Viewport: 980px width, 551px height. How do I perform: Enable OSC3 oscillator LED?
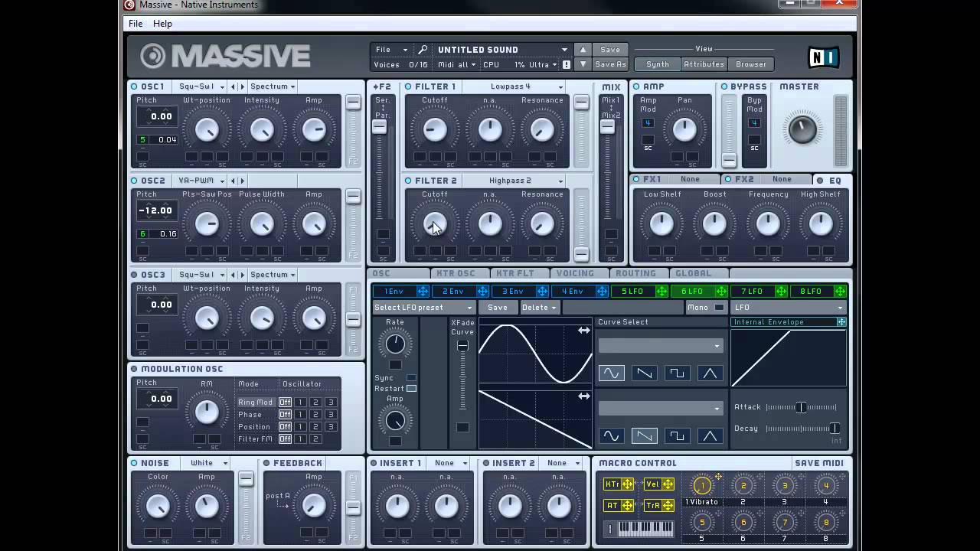point(134,275)
